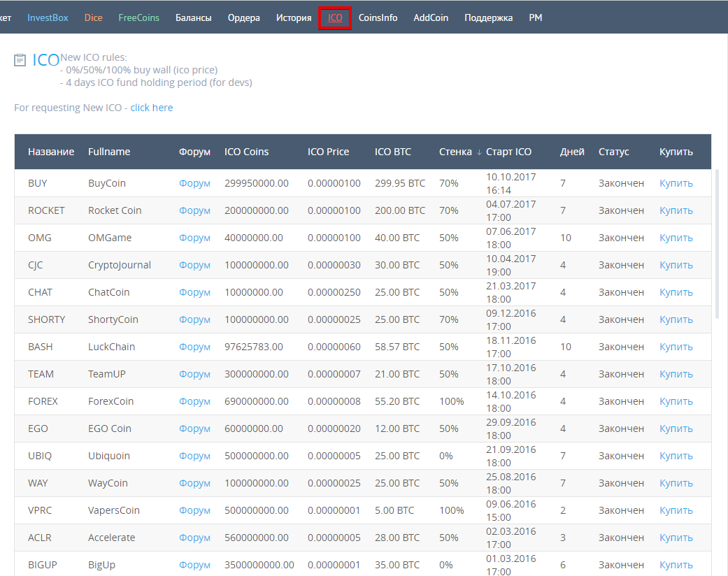728x576 pixels.
Task: Click Купить in the TEAM row
Action: coord(676,374)
